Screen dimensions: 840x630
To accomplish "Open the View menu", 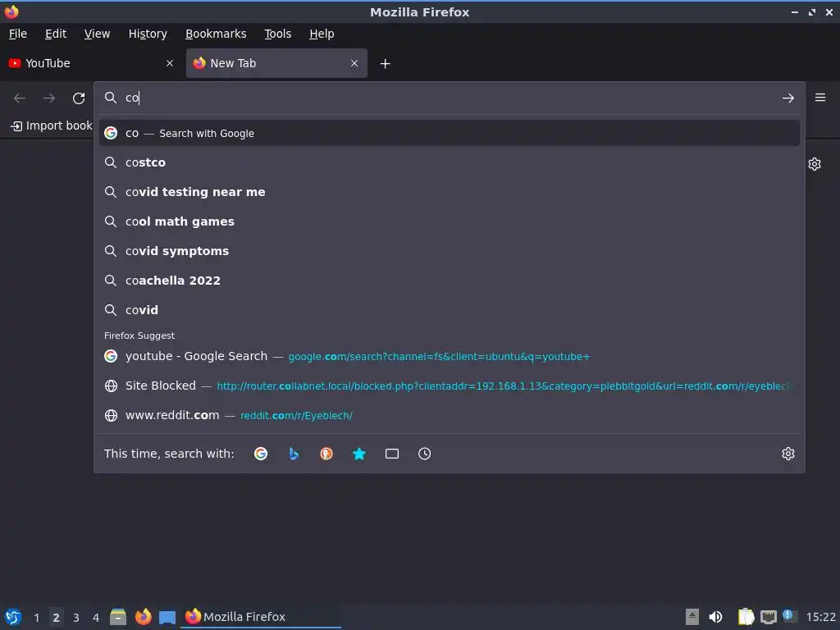I will point(97,34).
